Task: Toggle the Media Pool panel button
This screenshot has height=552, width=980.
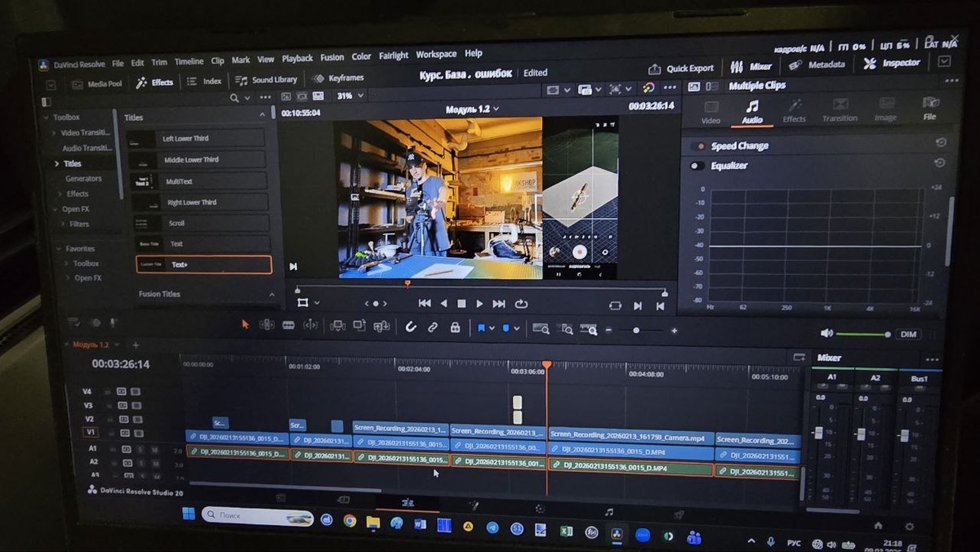Action: click(x=96, y=83)
